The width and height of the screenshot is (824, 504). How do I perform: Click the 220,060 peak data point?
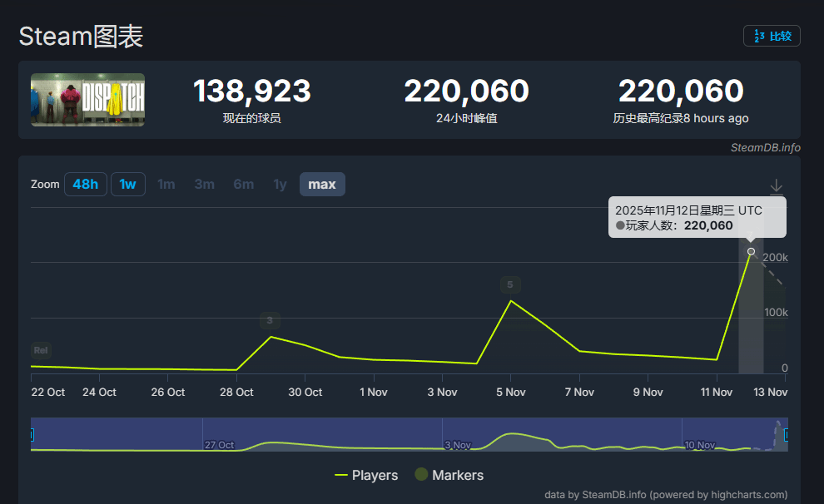[x=751, y=251]
